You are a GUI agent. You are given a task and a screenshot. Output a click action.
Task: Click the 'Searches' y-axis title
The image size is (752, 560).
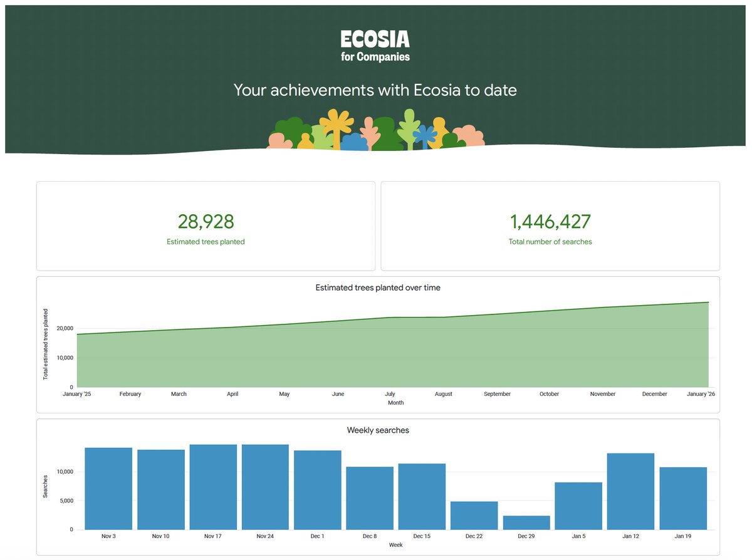[45, 485]
